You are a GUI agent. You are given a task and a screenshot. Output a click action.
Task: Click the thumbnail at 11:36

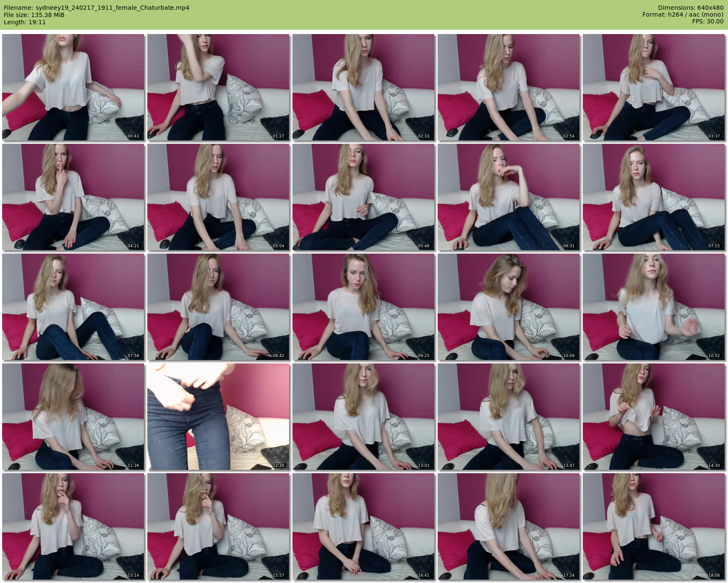point(73,417)
